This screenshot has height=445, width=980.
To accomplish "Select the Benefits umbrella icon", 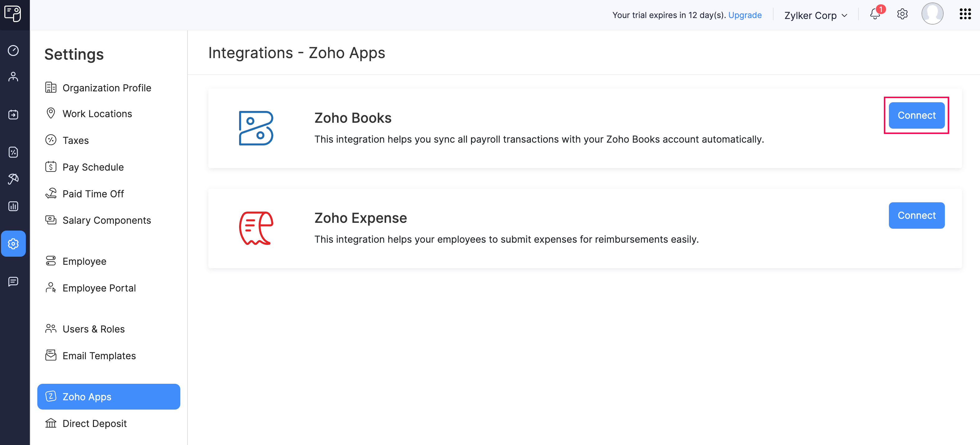I will [x=14, y=179].
